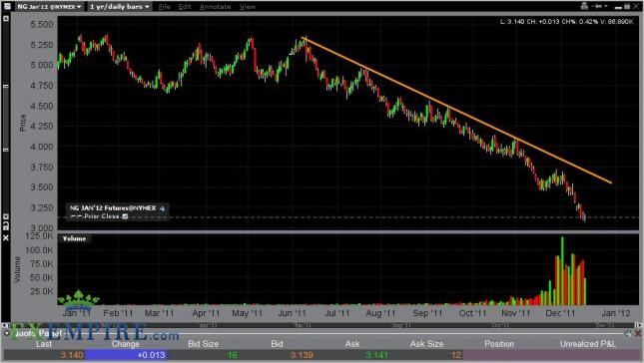Open the NG Jan'12 @NYMEX contract dropdown
The image size is (644, 363).
(x=50, y=7)
